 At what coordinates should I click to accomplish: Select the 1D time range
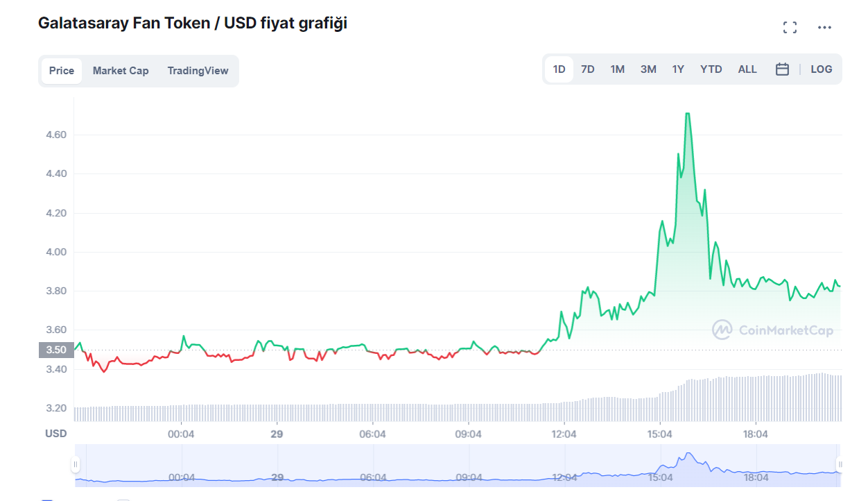(x=559, y=69)
